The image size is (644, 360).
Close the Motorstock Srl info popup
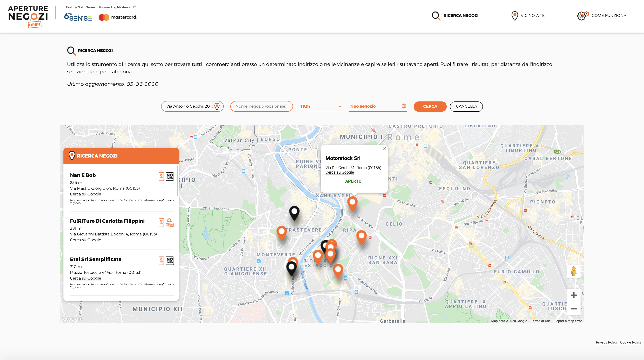coord(384,148)
